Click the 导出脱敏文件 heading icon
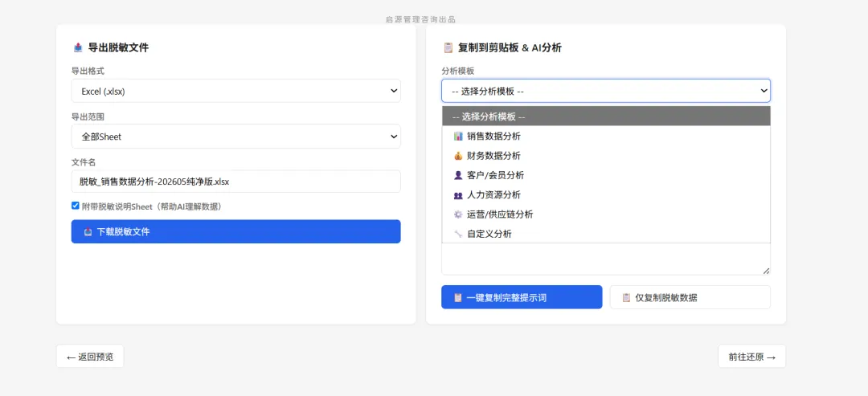The width and height of the screenshot is (868, 396). click(x=78, y=47)
